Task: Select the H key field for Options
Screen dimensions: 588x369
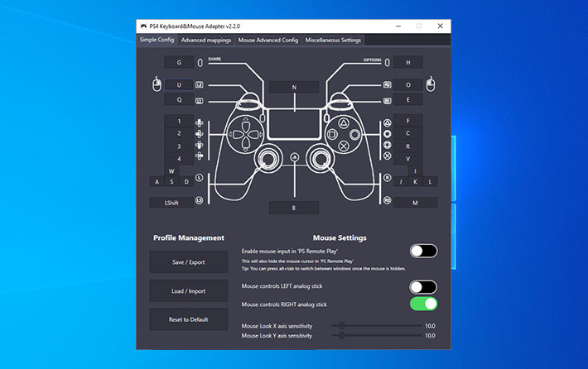Action: pos(408,62)
